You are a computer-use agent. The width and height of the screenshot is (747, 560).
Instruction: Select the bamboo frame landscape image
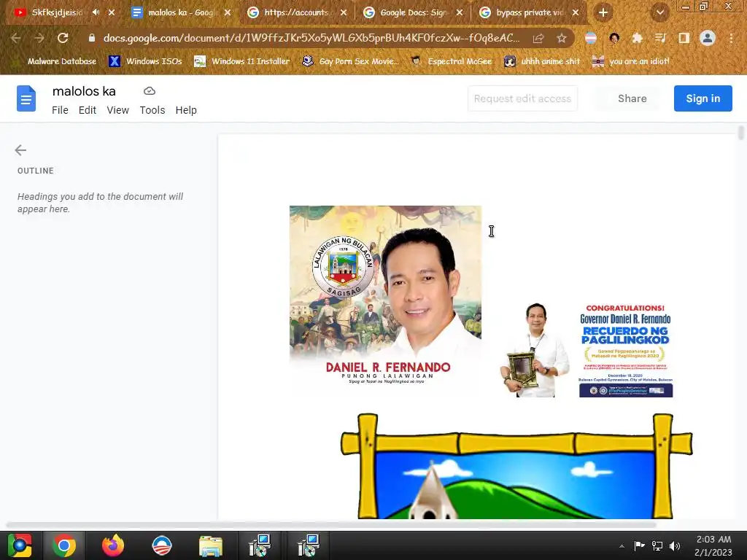(516, 466)
